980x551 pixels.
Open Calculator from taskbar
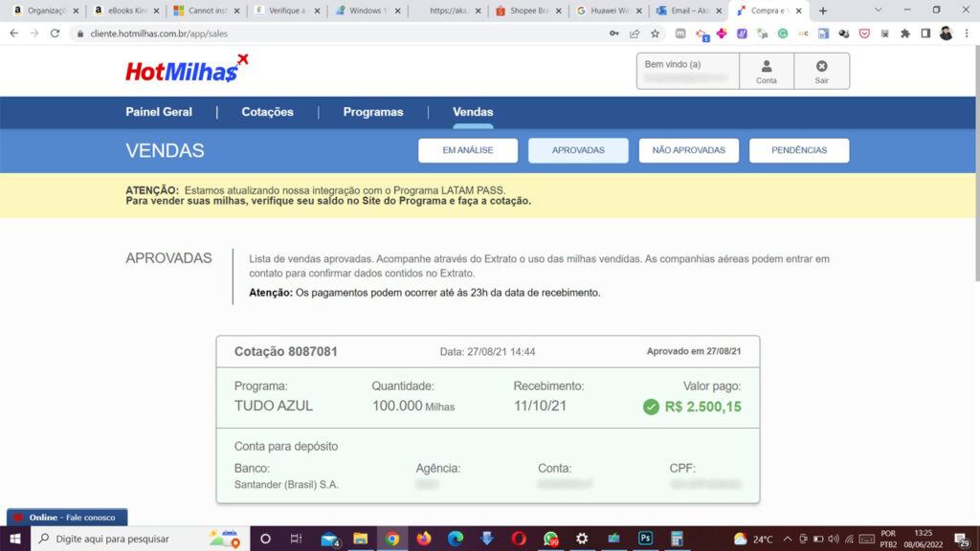pyautogui.click(x=677, y=539)
